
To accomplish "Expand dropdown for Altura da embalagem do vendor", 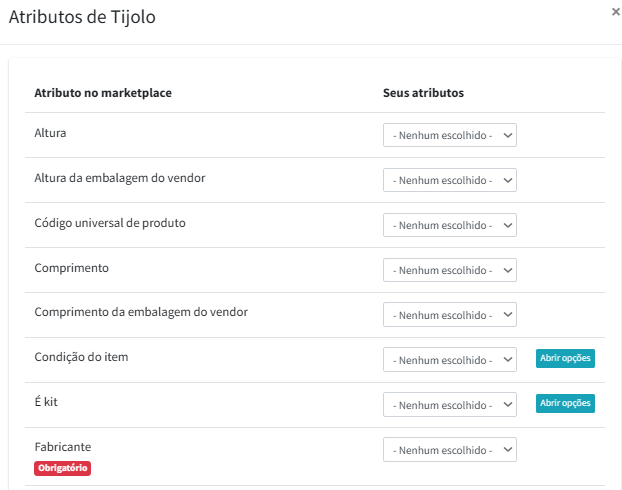I will pos(450,180).
